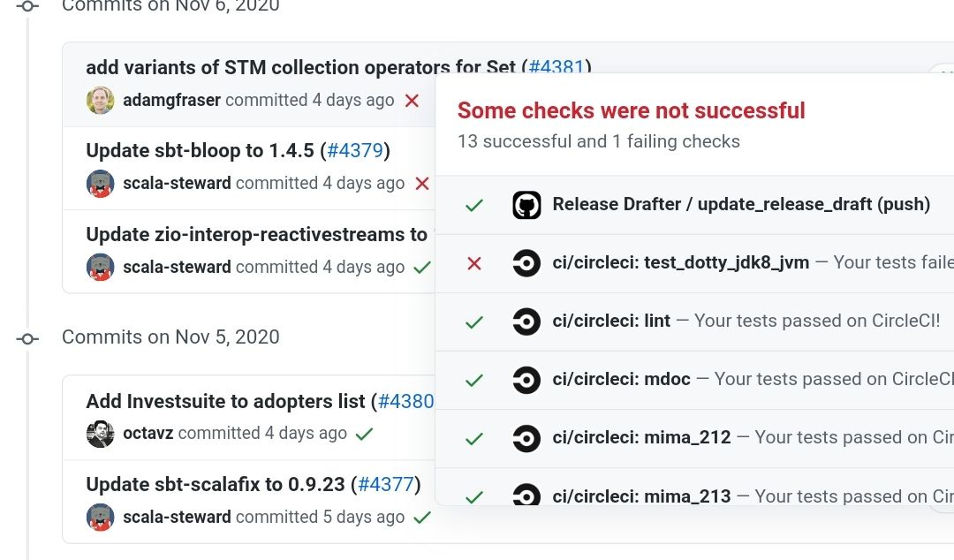Click adamgfraser's avatar picture
The height and width of the screenshot is (560, 954).
pos(101,101)
